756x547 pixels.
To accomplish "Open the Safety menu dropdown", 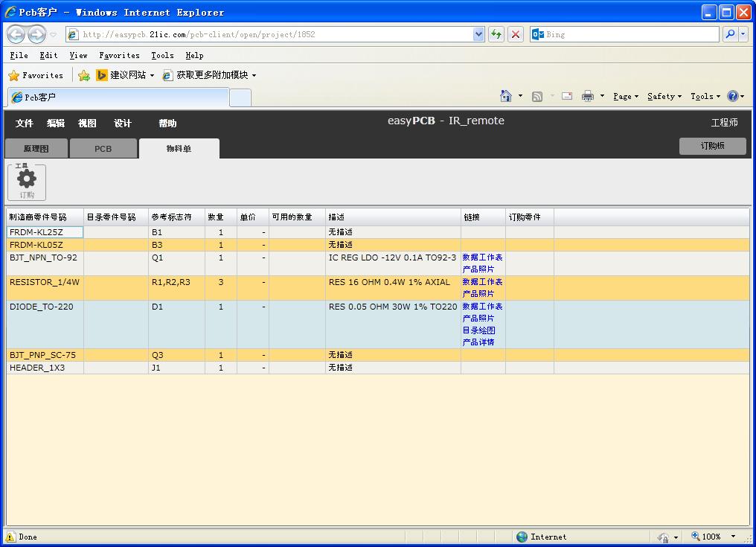I will [x=664, y=97].
